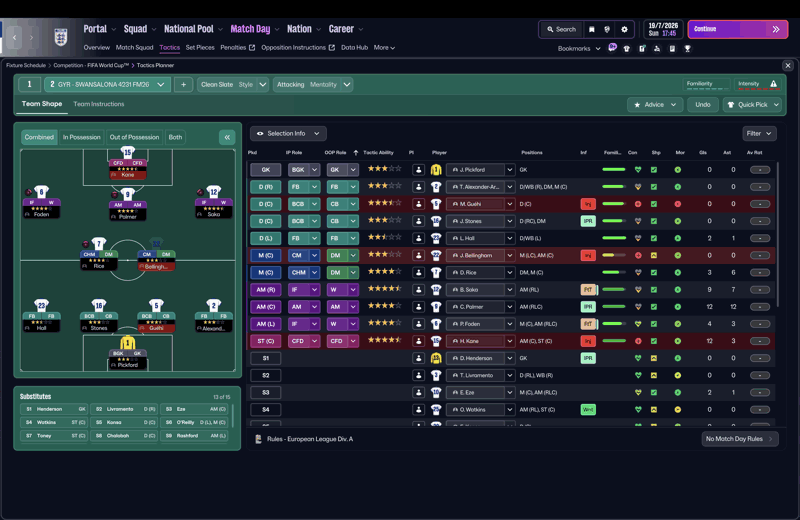This screenshot has width=800, height=520.
Task: Click the shield icon beside the settings gear
Action: [607, 29]
